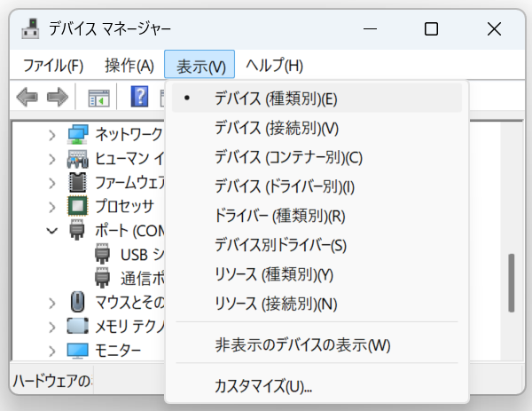Image resolution: width=532 pixels, height=411 pixels.
Task: Select the ポート (COM) port plug icon
Action: [77, 230]
